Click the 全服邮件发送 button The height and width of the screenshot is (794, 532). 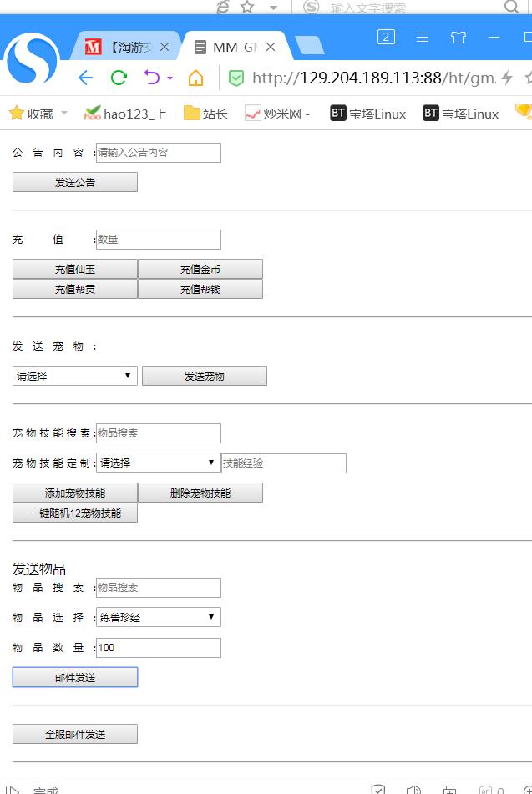[75, 734]
